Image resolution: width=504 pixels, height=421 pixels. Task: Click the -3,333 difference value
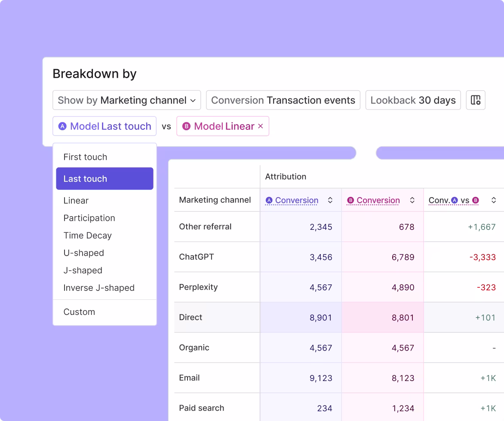coord(482,257)
